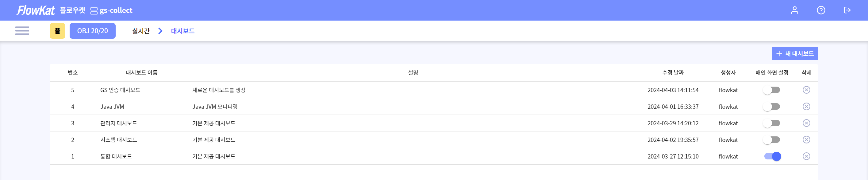
Task: Enable main screen for Java JVM
Action: click(x=772, y=106)
